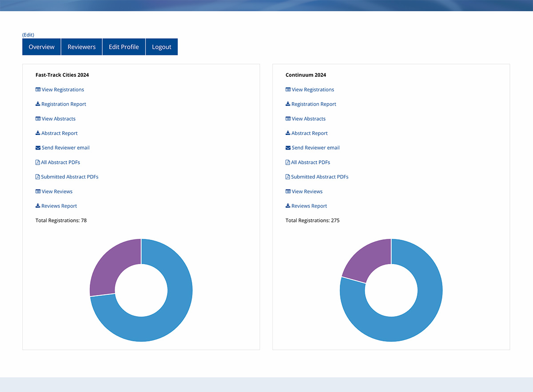
Task: Click the (Edit) link above the menu
Action: click(x=28, y=35)
